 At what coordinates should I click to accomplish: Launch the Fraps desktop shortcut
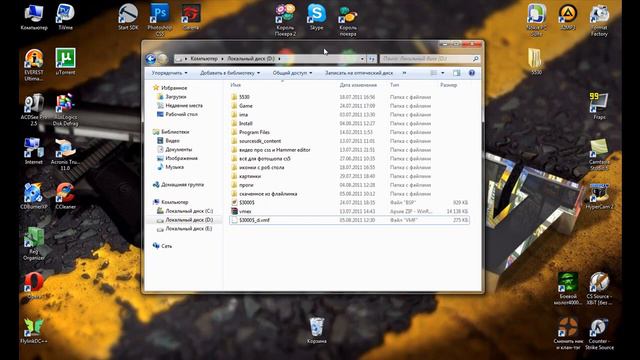coord(599,106)
